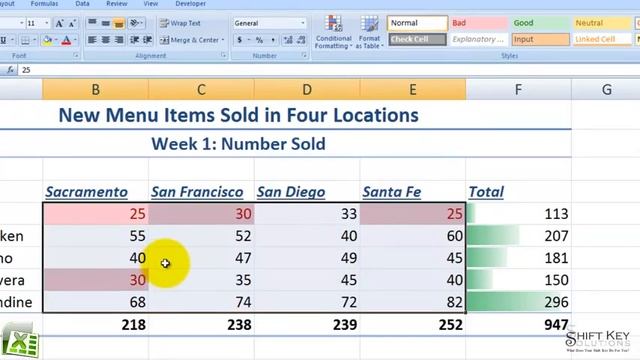Apply percent style formatting

click(x=259, y=40)
